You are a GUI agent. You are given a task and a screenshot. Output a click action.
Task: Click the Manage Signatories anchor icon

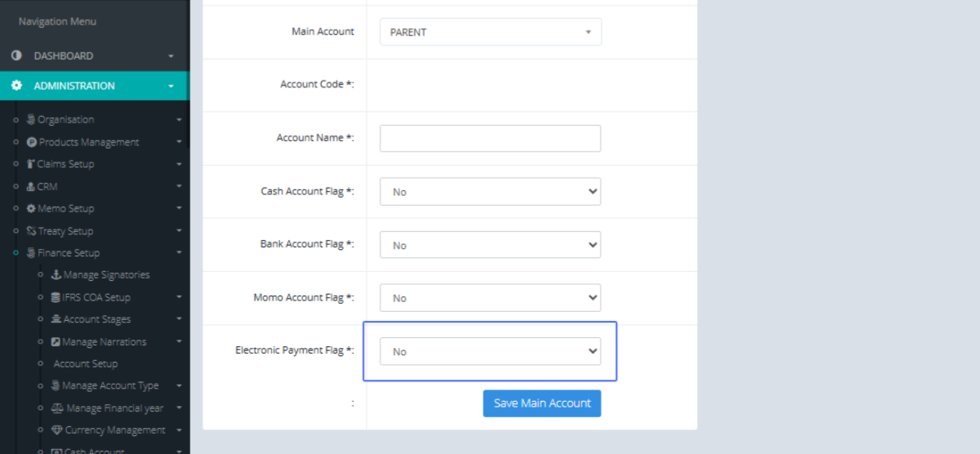[x=56, y=275]
